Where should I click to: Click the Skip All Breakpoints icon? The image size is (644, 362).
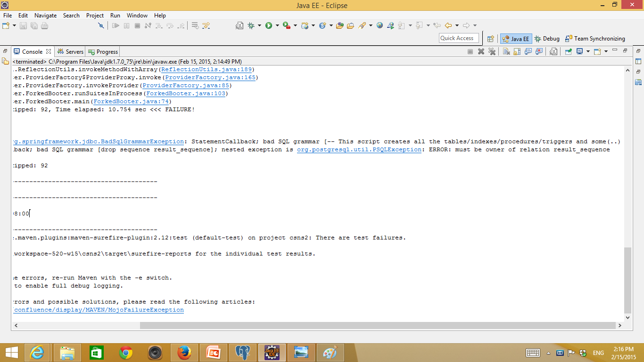[100, 25]
